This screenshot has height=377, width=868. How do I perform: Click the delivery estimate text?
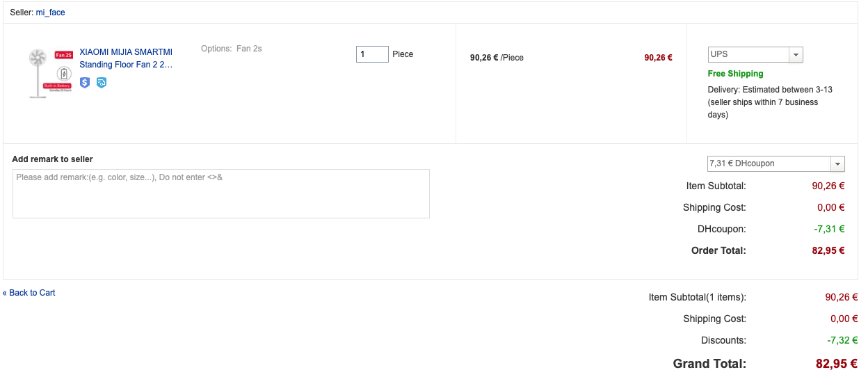(769, 102)
